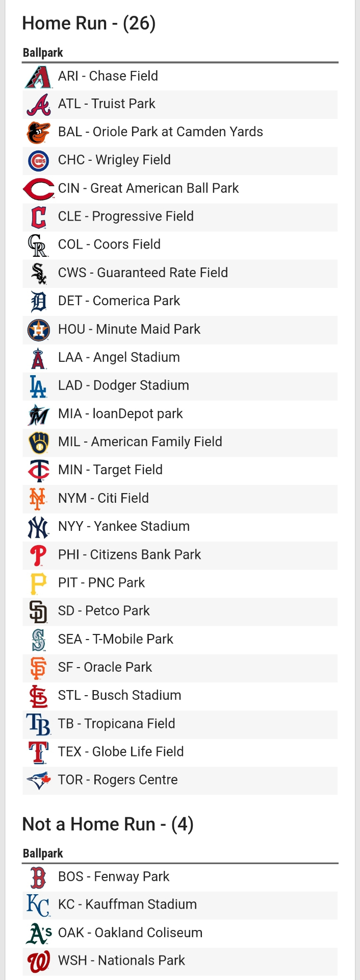The image size is (360, 980).
Task: Click the Not a Home Run heading
Action: click(108, 824)
